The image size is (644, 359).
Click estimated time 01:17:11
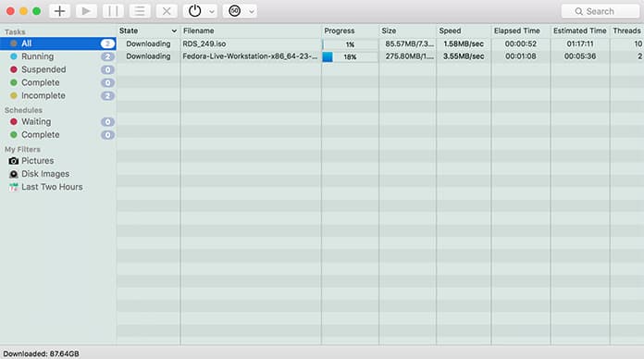[580, 44]
